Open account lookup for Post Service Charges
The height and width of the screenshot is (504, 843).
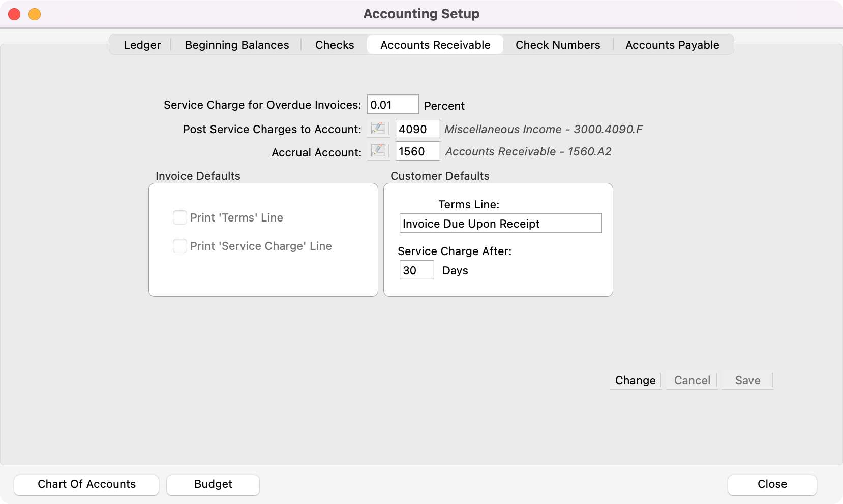(x=378, y=129)
